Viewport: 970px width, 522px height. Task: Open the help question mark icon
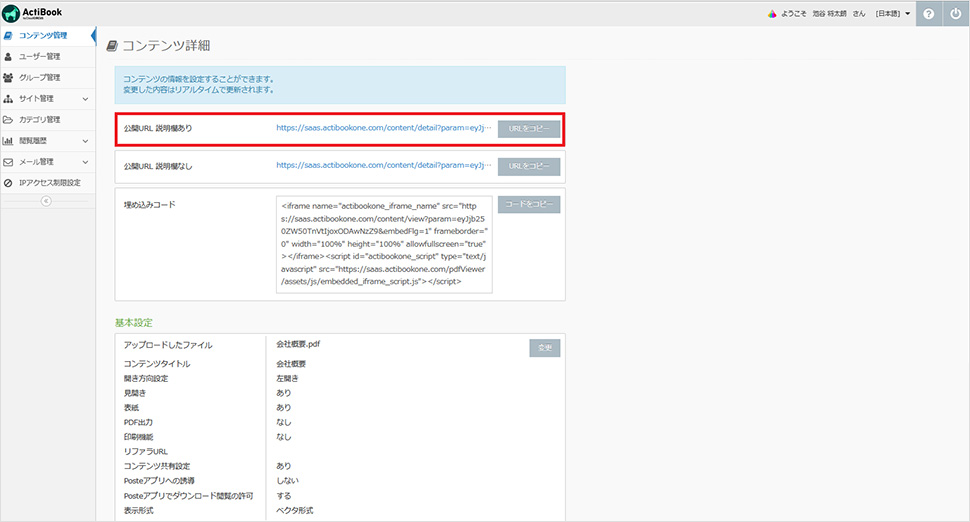(929, 14)
